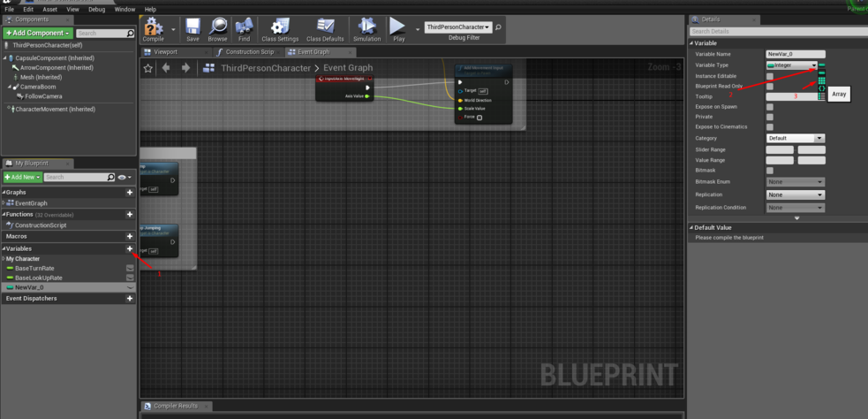Screen dimensions: 868x419
Task: Select the FollowCamera component
Action: 43,96
